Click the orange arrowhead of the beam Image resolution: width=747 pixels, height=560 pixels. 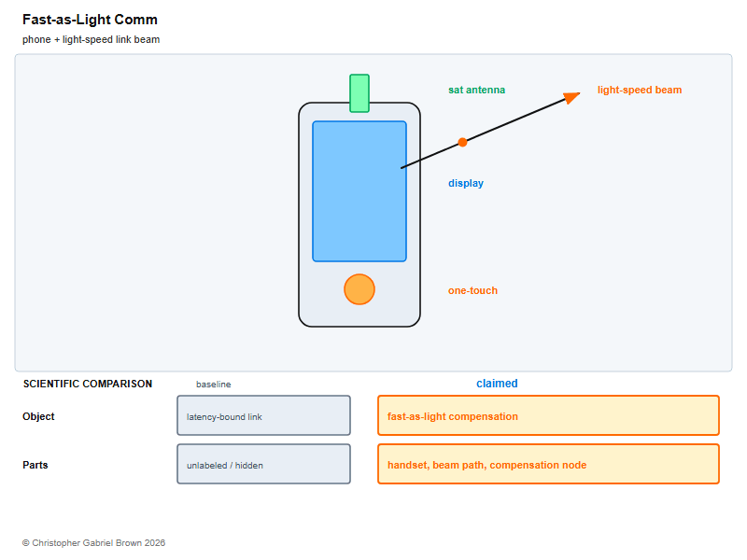click(571, 97)
